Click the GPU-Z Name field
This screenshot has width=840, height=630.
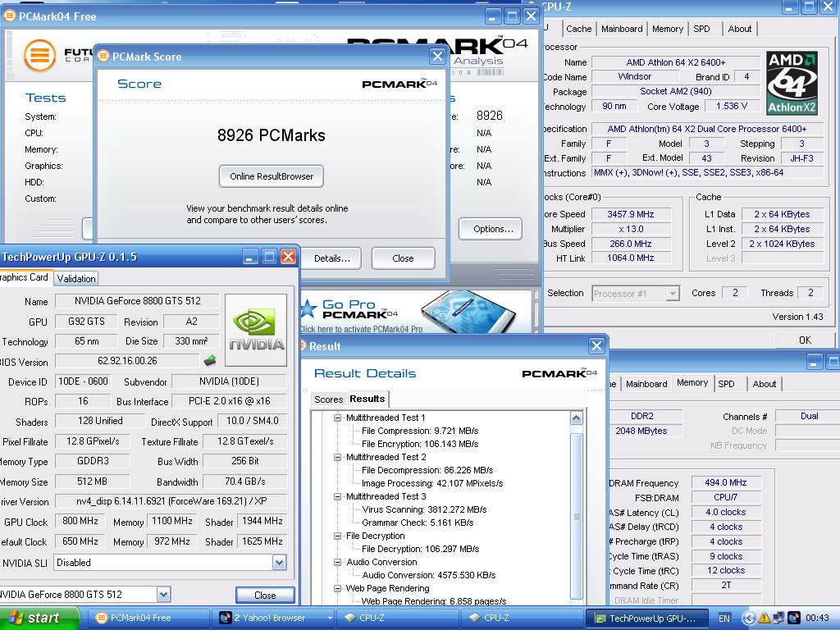(x=137, y=301)
